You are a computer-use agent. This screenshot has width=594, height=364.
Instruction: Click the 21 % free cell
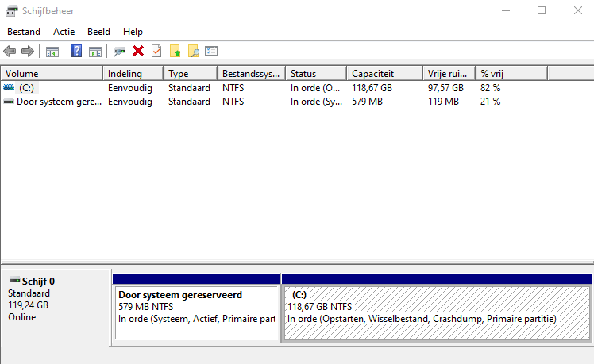click(490, 102)
